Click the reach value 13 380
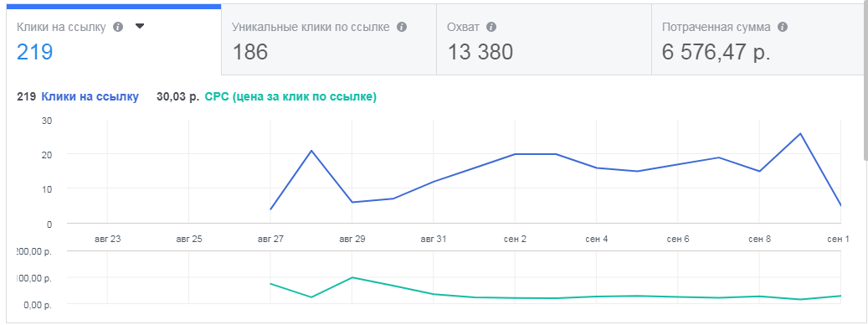The height and width of the screenshot is (325, 868). pos(480,52)
